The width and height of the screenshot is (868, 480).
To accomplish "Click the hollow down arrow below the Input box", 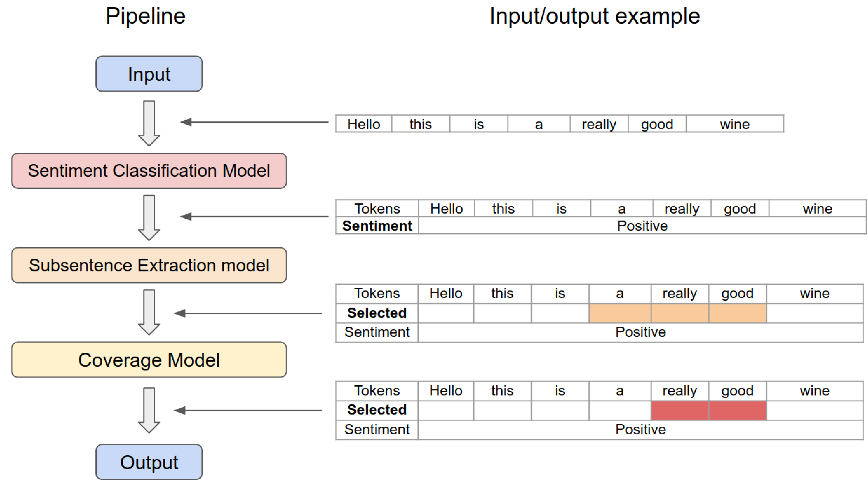I will [149, 123].
